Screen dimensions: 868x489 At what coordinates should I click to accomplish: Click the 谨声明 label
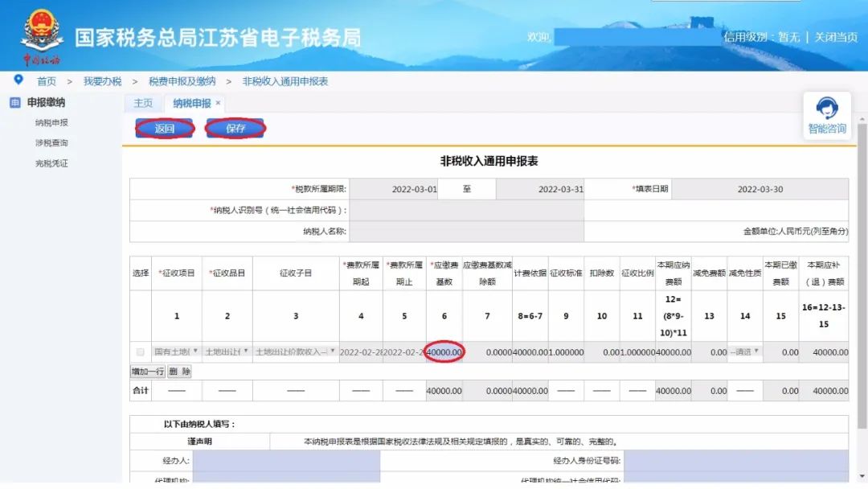199,442
